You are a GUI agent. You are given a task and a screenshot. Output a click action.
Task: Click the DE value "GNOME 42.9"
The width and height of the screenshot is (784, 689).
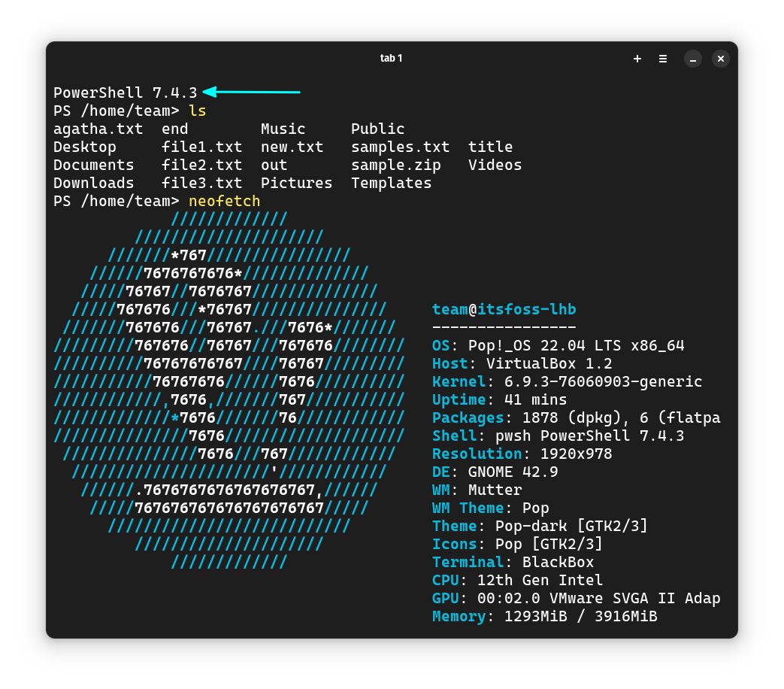pos(513,472)
